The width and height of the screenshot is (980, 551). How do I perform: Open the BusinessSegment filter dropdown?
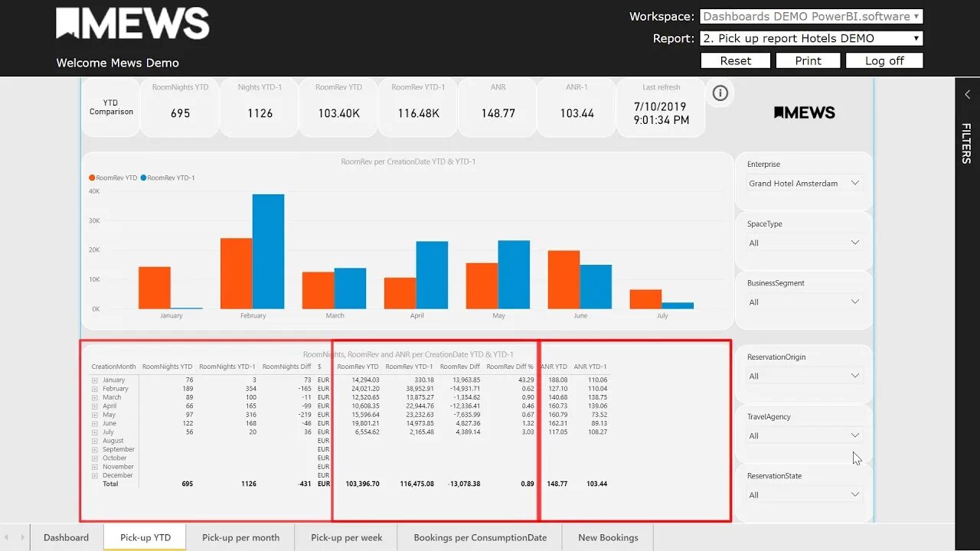804,302
